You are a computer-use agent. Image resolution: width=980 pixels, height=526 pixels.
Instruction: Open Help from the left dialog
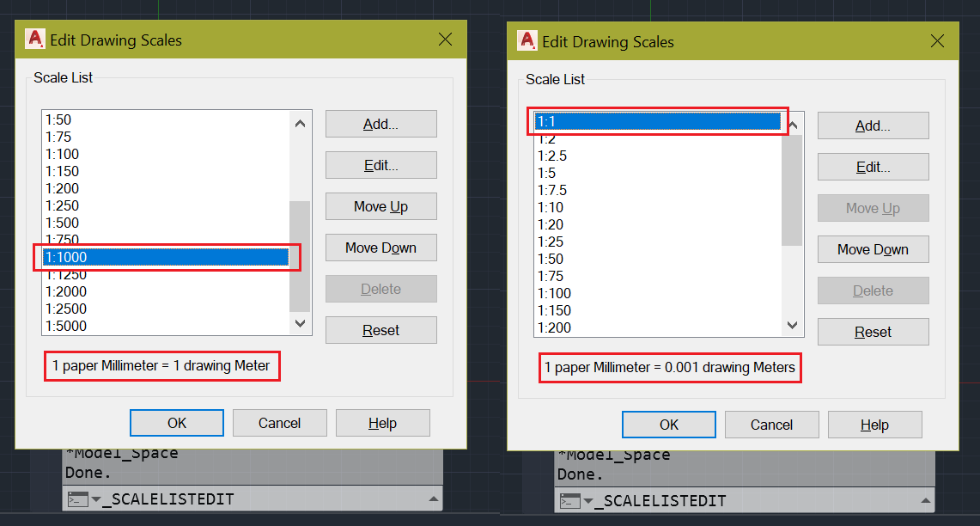click(x=383, y=422)
